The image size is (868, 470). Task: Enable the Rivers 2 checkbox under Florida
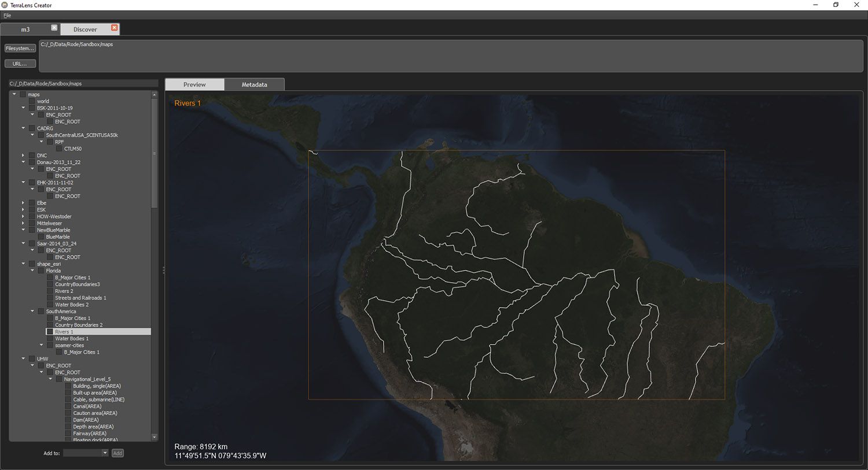pos(50,291)
